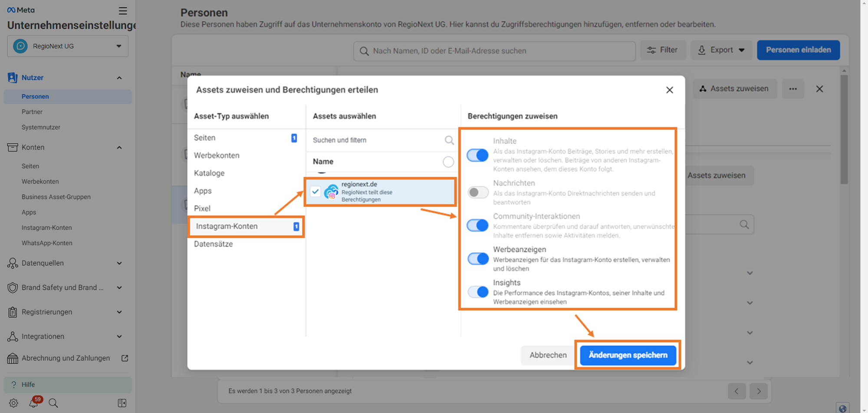Go to previous page of Personen

[x=736, y=391]
